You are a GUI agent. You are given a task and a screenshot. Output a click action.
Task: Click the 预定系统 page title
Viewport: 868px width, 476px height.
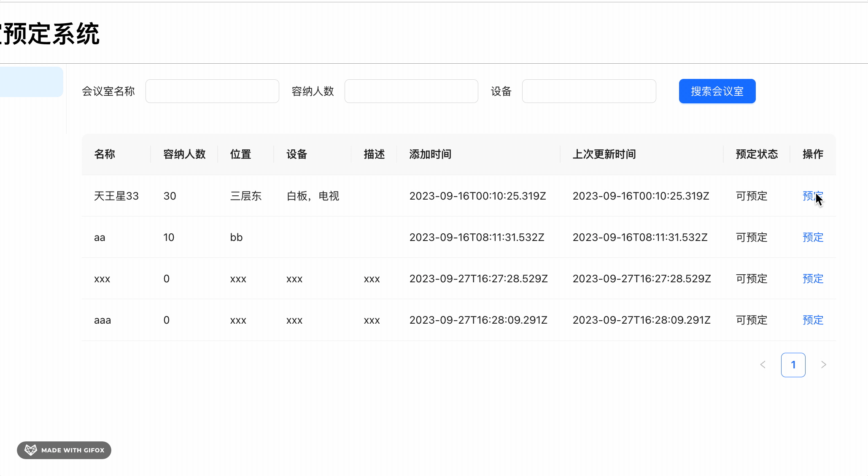click(x=51, y=34)
